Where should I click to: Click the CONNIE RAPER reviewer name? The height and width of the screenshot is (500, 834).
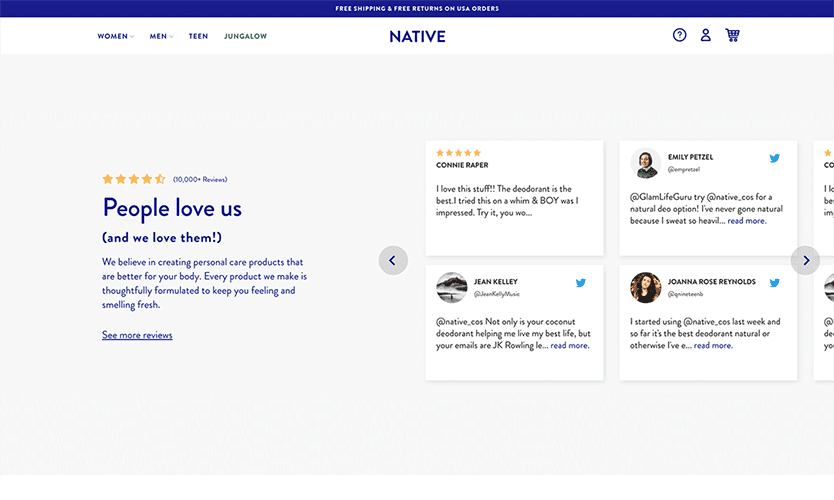point(462,165)
